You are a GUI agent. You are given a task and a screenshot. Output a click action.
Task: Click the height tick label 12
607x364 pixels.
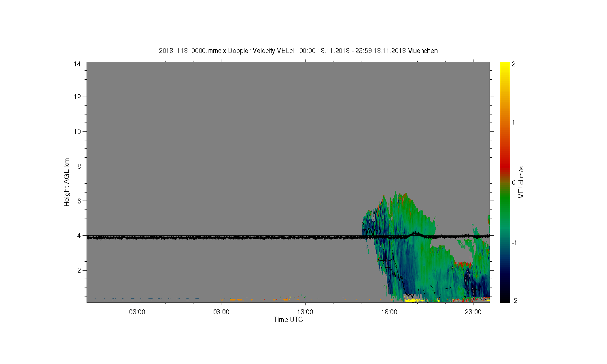[x=77, y=97]
